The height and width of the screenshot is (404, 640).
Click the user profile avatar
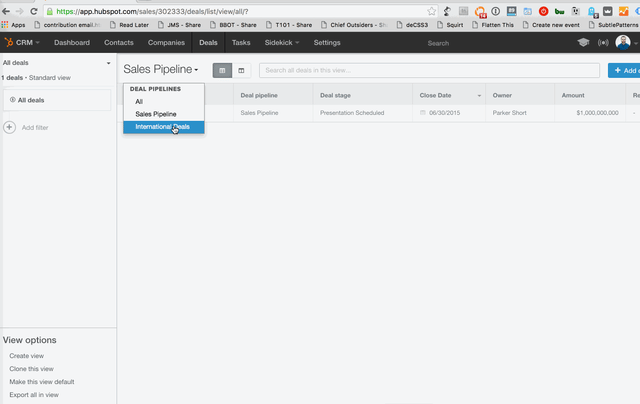point(622,42)
